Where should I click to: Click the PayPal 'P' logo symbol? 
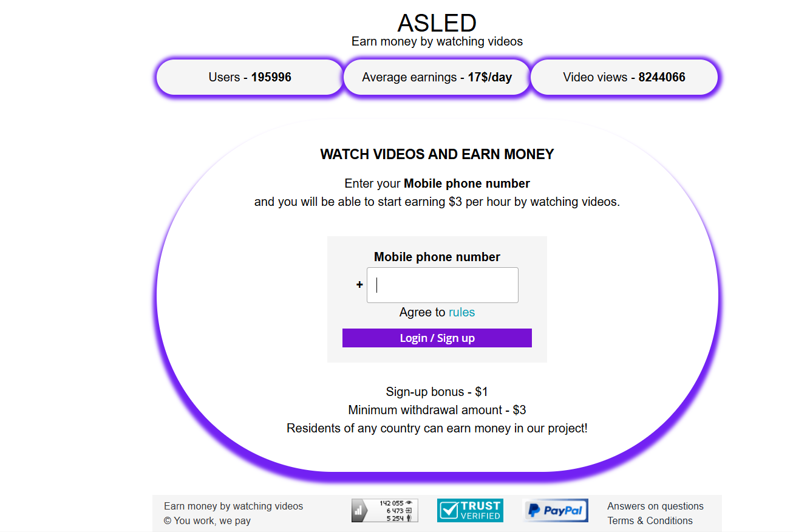[533, 510]
